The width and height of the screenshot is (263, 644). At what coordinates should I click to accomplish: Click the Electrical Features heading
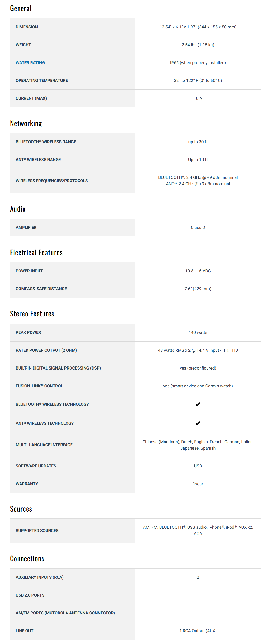tap(36, 252)
